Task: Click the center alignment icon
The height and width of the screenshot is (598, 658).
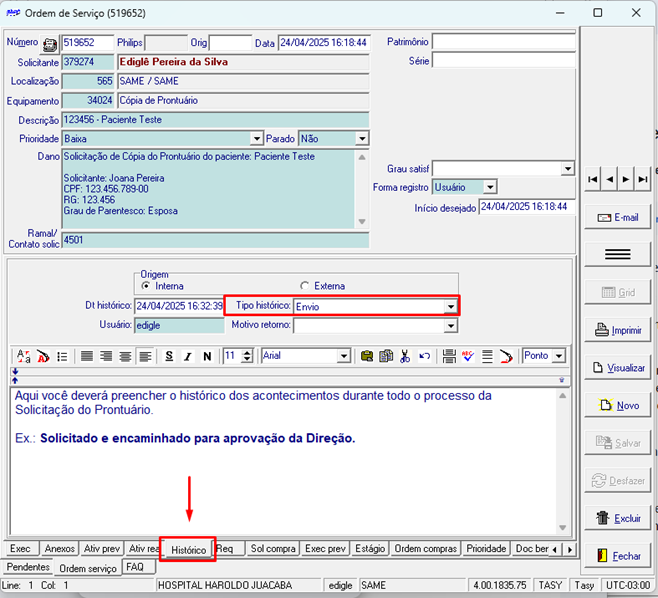Action: (x=125, y=357)
